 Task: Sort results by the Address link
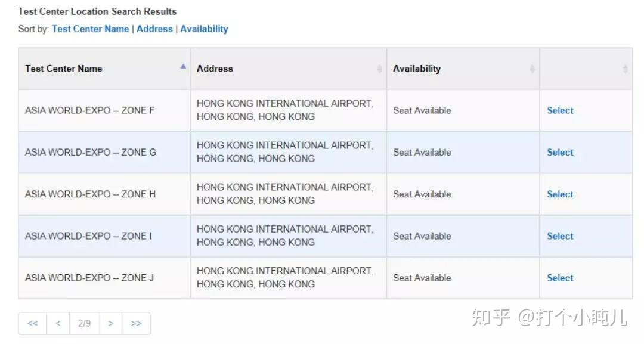(x=154, y=29)
